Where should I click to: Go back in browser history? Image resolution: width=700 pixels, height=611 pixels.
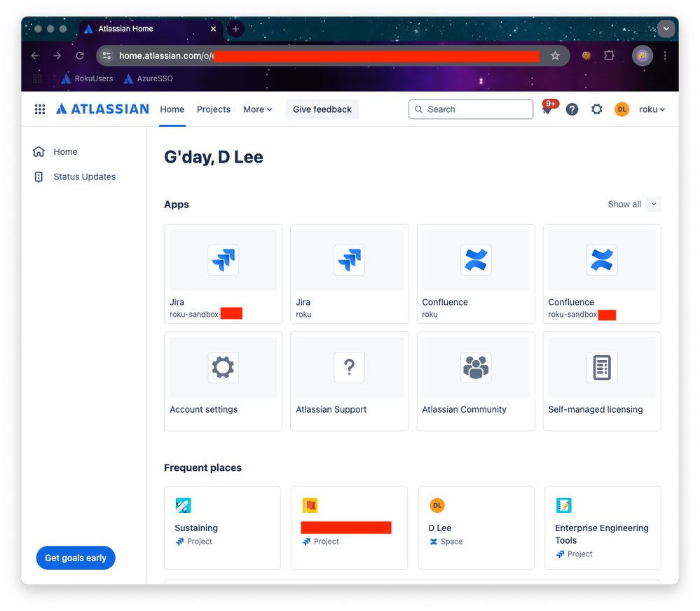pos(35,55)
